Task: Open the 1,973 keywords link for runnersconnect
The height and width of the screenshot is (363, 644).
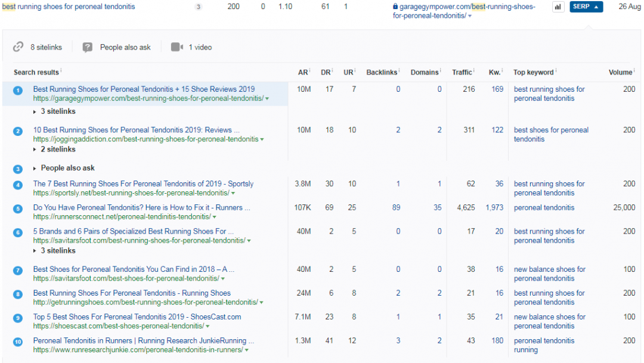Action: click(x=494, y=208)
